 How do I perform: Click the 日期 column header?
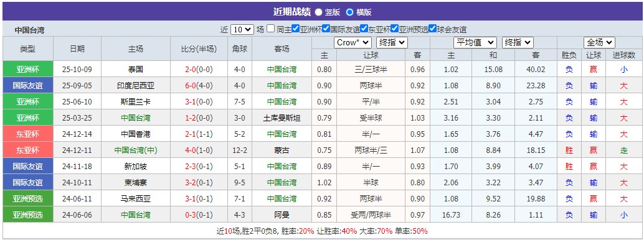pos(77,49)
